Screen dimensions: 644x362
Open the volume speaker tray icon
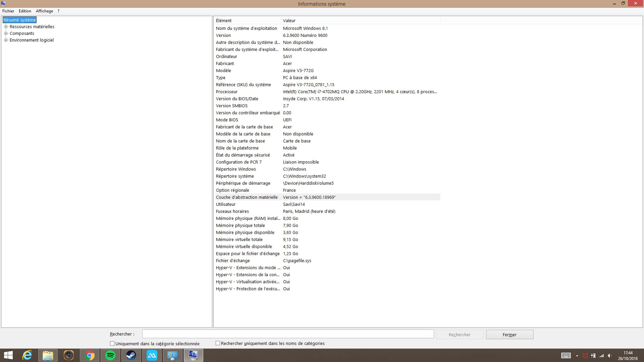(x=609, y=356)
